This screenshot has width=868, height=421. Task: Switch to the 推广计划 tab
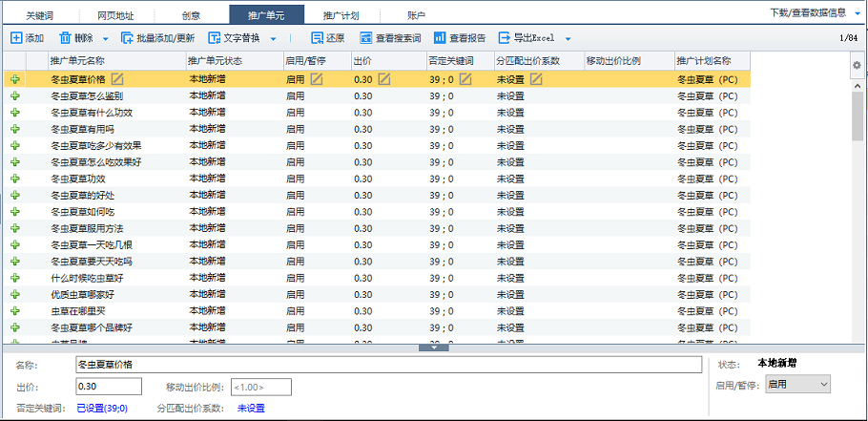click(x=342, y=15)
